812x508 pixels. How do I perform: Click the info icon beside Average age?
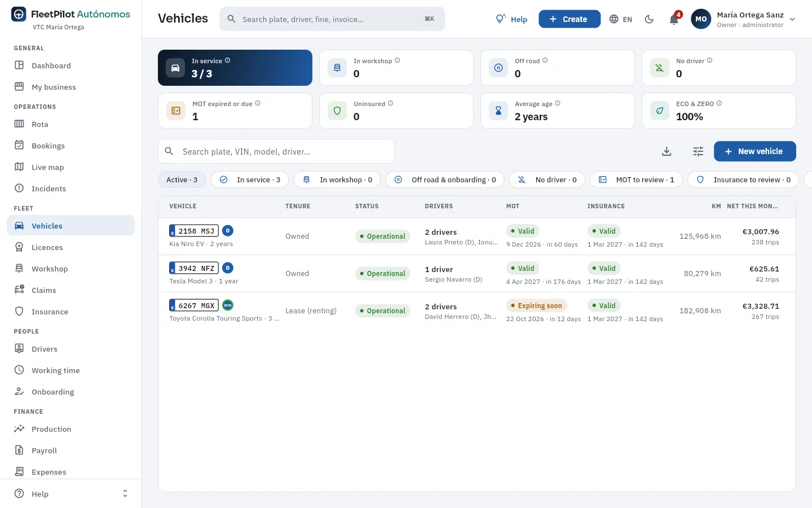558,103
